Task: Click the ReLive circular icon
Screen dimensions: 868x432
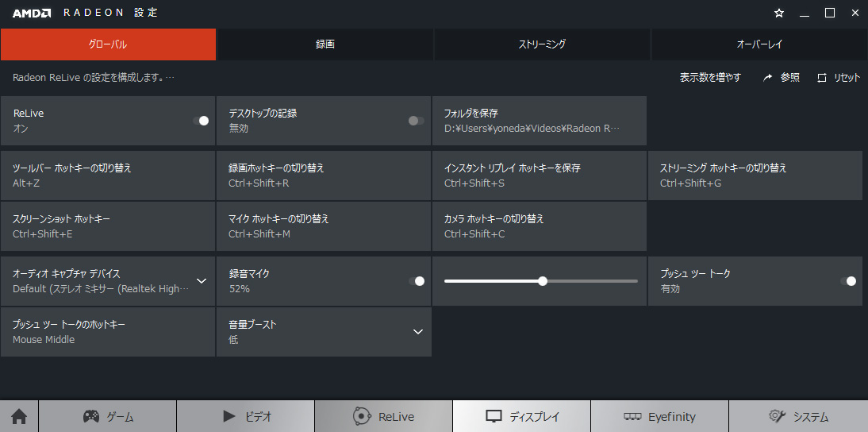Action: tap(362, 416)
